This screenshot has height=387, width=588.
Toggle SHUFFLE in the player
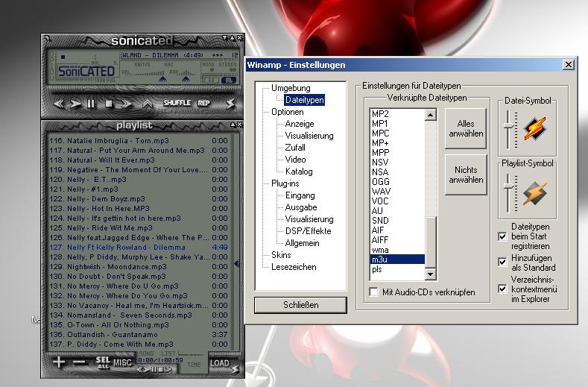[x=177, y=103]
